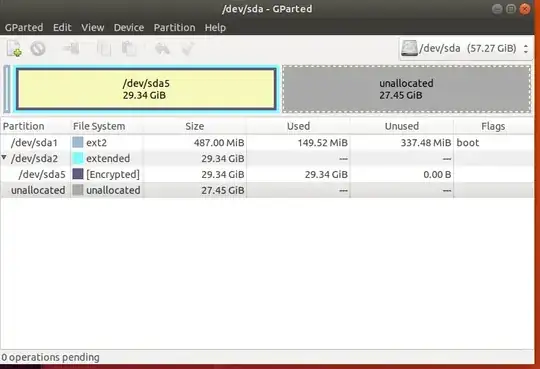Sort by the Flags column header
Image resolution: width=540 pixels, height=369 pixels.
coord(493,126)
